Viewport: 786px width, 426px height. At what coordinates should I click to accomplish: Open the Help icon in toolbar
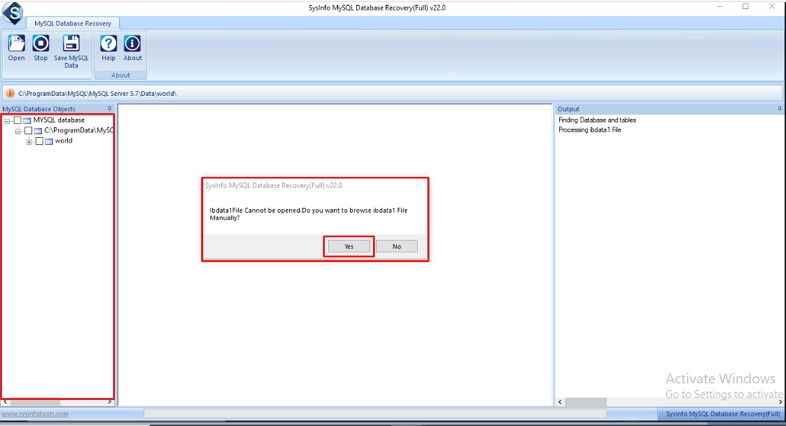108,44
